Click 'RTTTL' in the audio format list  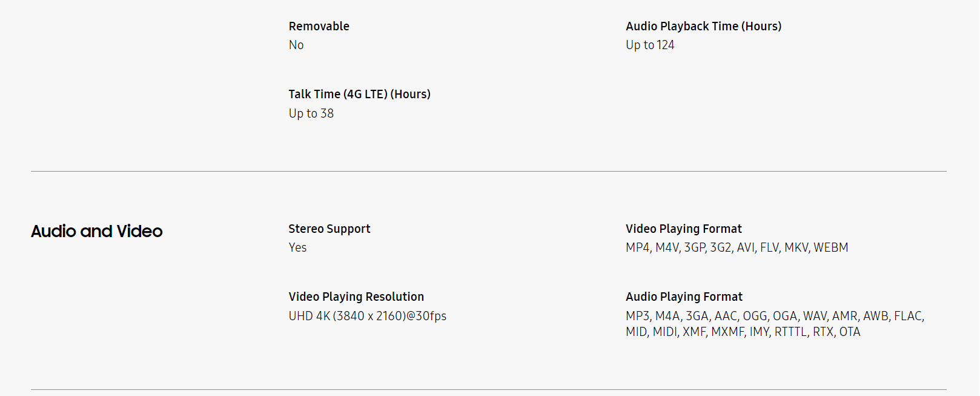790,332
